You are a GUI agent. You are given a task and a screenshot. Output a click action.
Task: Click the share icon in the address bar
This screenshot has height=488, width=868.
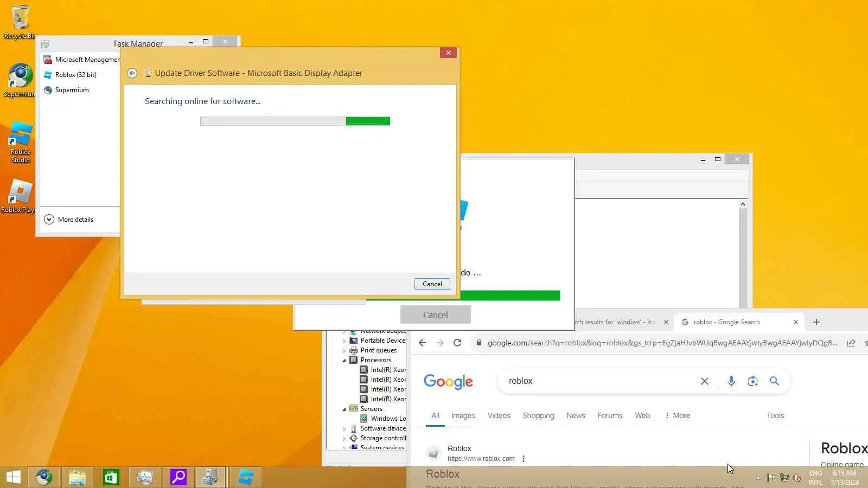851,343
